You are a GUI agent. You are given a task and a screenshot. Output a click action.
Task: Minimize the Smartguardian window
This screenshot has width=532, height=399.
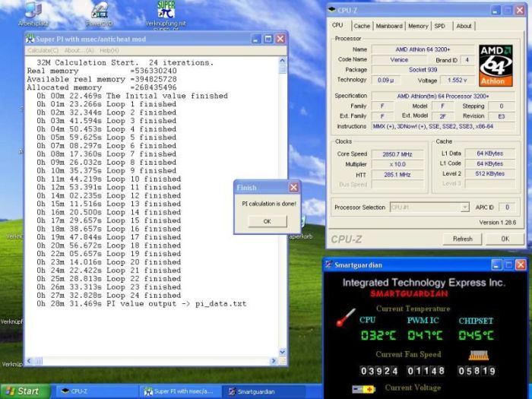coord(496,264)
